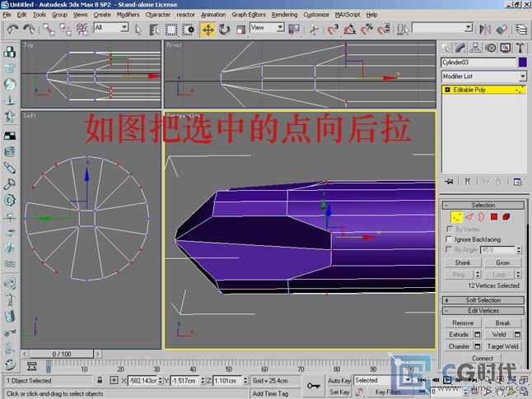Switch to the Motion command panel tab
532x399 pixels.
pos(491,49)
